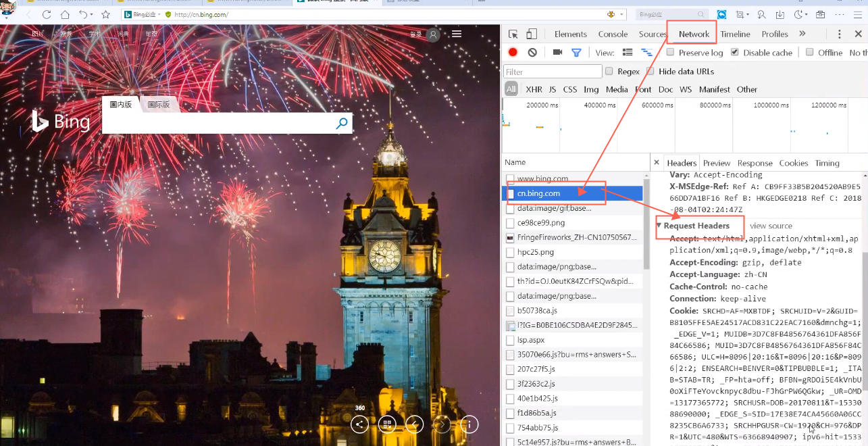Open the Response tab
The width and height of the screenshot is (868, 446).
pyautogui.click(x=755, y=163)
